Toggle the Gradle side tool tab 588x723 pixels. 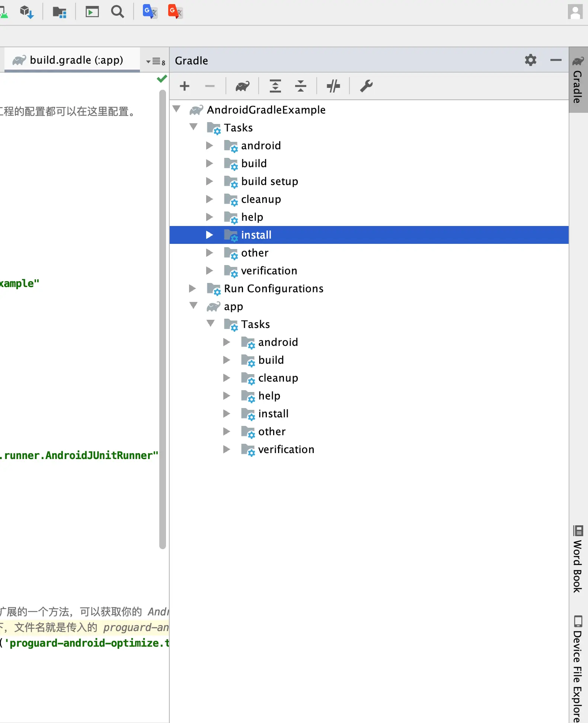point(578,80)
